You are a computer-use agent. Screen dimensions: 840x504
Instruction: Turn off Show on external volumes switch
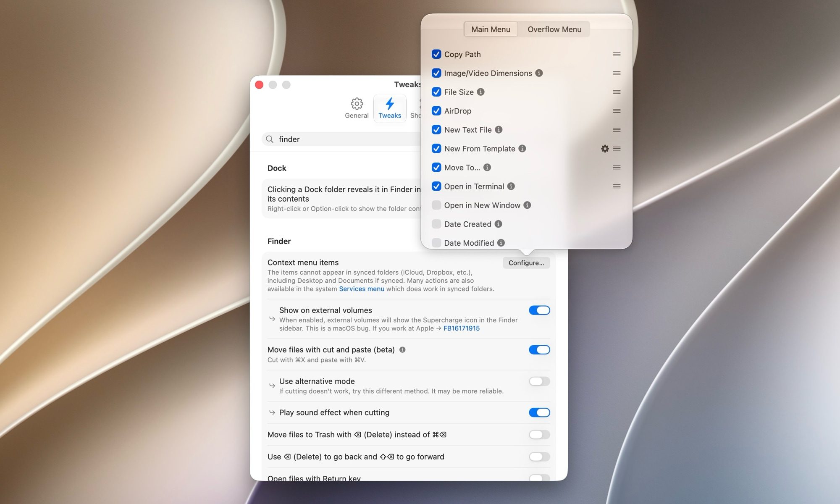click(539, 310)
